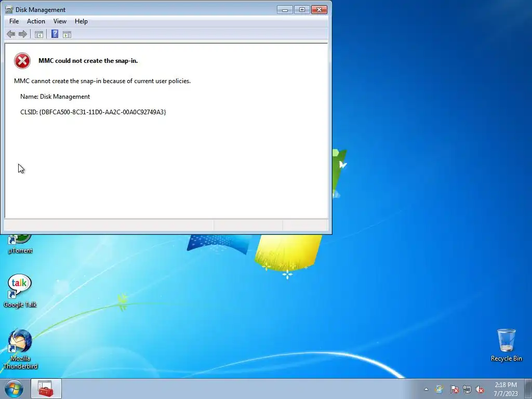Open the Action menu
The width and height of the screenshot is (532, 399).
[36, 21]
